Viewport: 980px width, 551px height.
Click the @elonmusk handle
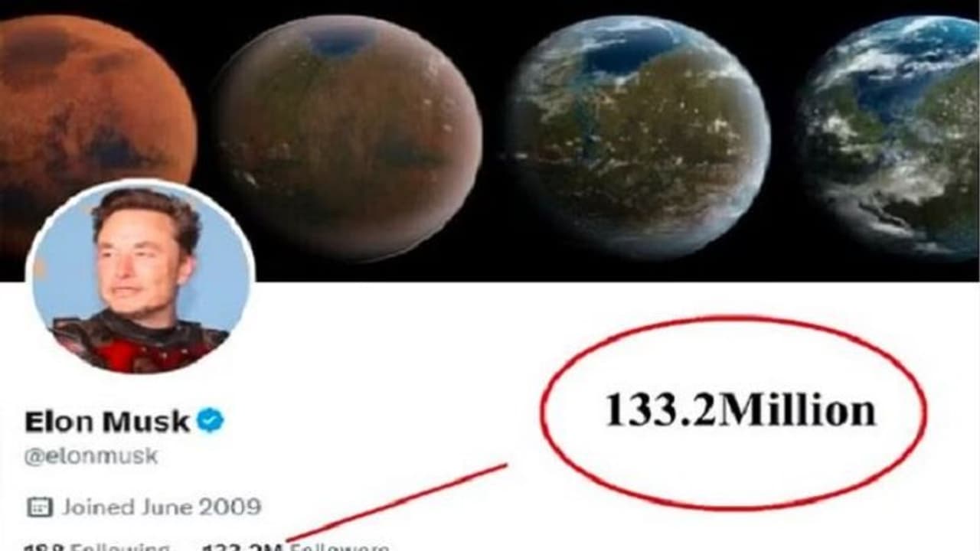click(x=91, y=456)
